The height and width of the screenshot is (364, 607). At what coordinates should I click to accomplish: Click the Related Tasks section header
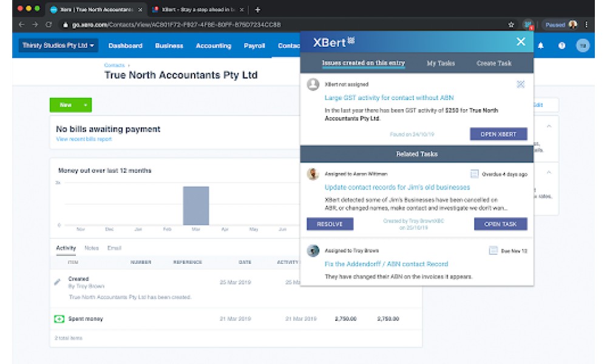[x=417, y=154]
